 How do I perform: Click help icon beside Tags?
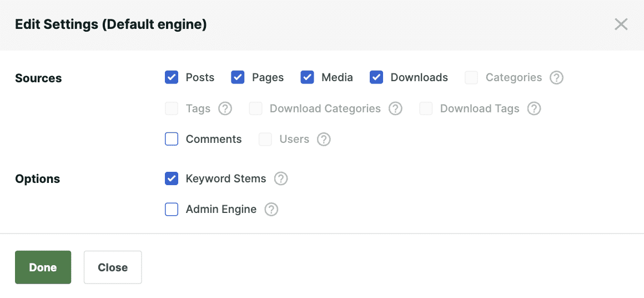225,108
